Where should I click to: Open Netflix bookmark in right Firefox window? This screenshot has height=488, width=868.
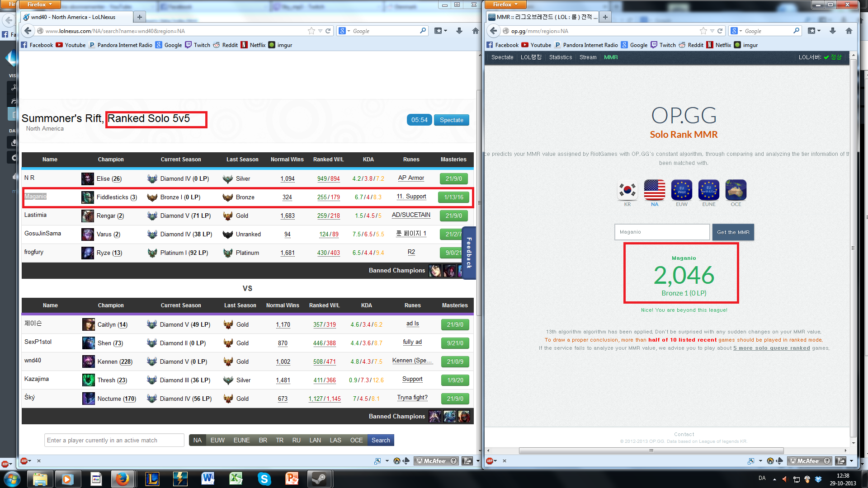pyautogui.click(x=719, y=45)
